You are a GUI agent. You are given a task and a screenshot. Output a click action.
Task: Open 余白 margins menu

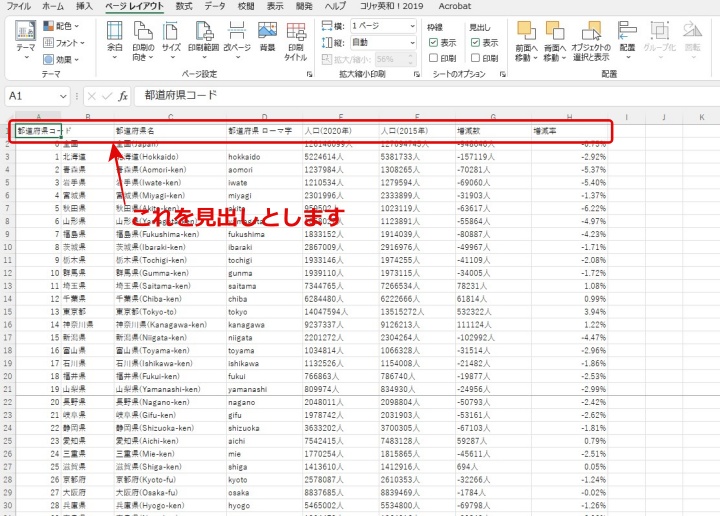[x=114, y=40]
